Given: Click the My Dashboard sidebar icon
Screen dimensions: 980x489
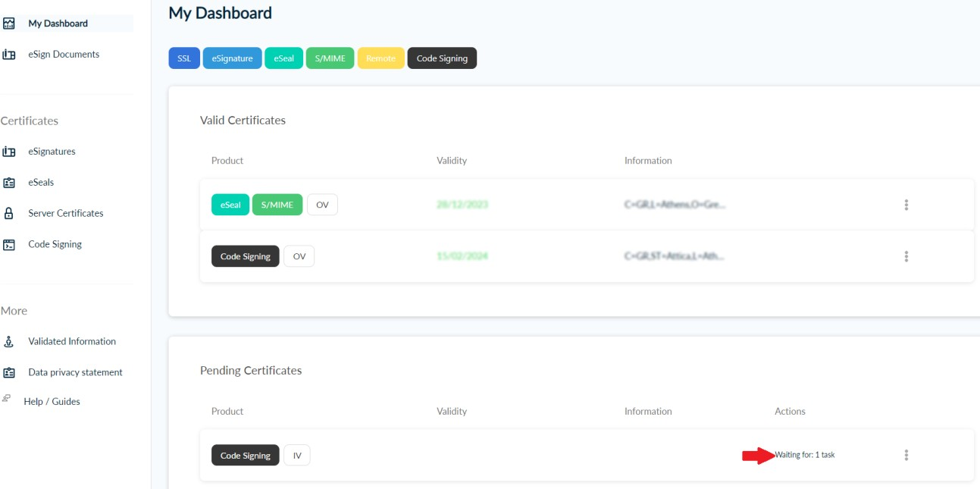Looking at the screenshot, I should pos(9,24).
